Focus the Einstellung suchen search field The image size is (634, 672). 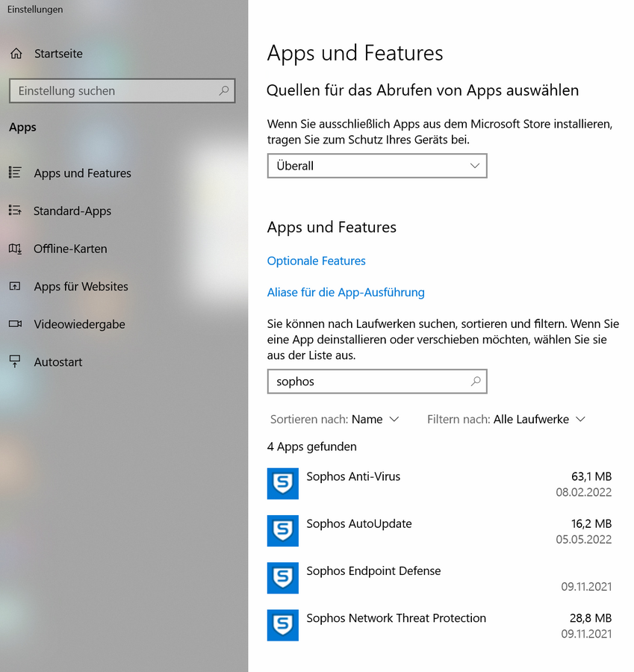[x=122, y=90]
